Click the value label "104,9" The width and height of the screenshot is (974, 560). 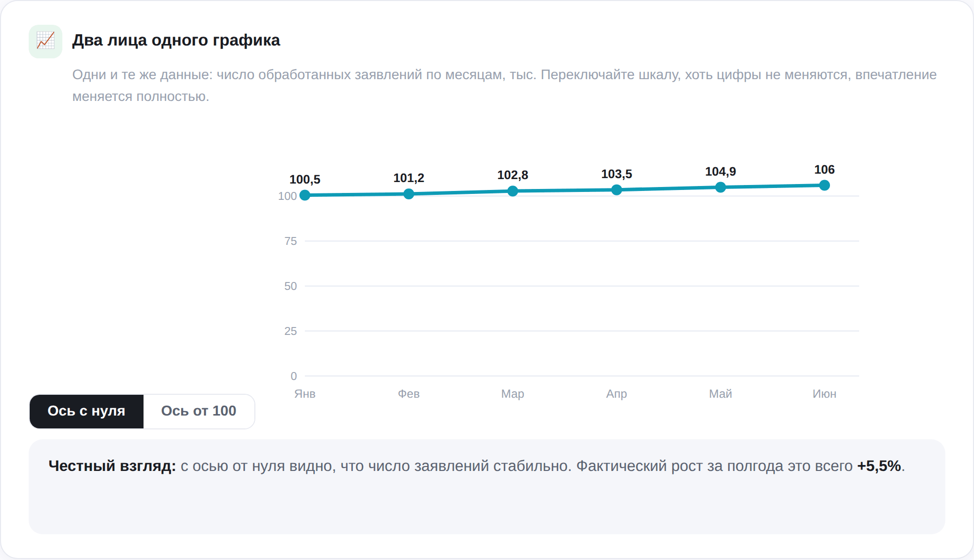pos(721,172)
